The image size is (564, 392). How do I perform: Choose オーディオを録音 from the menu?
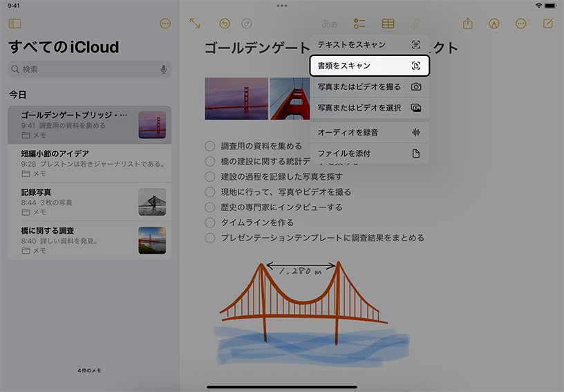(369, 132)
